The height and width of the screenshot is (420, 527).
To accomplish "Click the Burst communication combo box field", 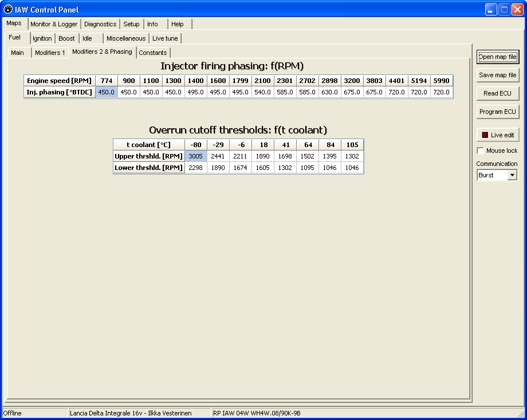I will [x=497, y=175].
